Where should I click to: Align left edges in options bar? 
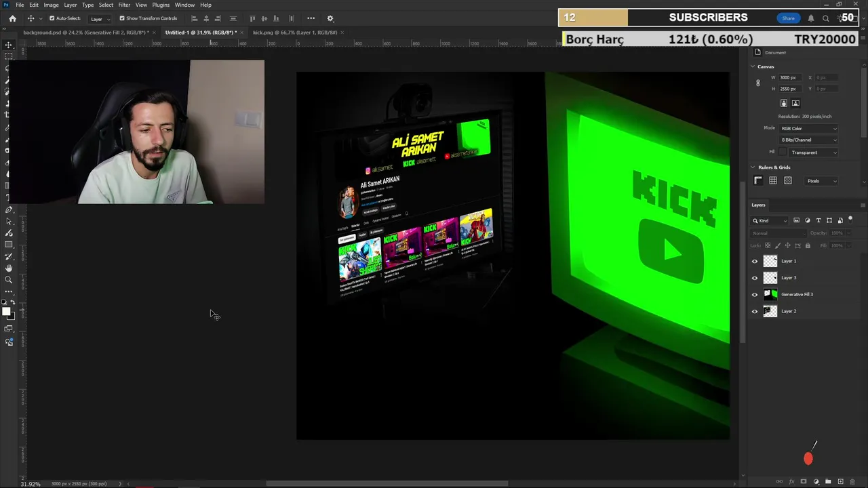pos(195,18)
